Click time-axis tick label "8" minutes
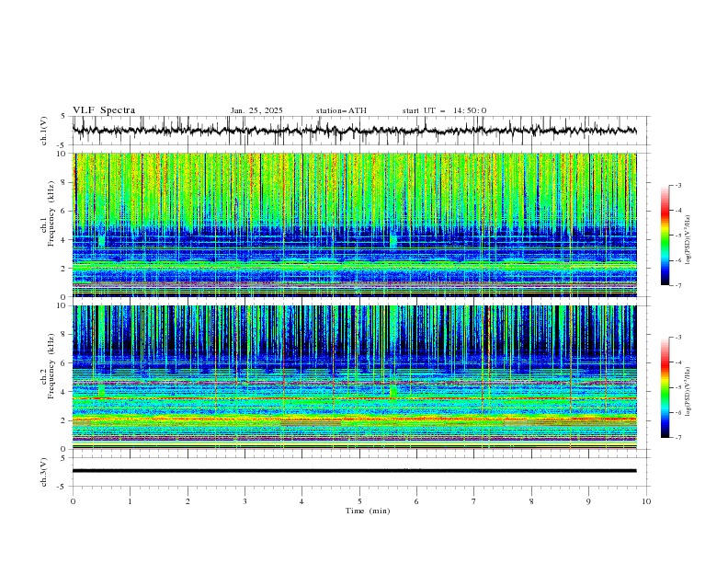The height and width of the screenshot is (563, 728). (x=531, y=501)
